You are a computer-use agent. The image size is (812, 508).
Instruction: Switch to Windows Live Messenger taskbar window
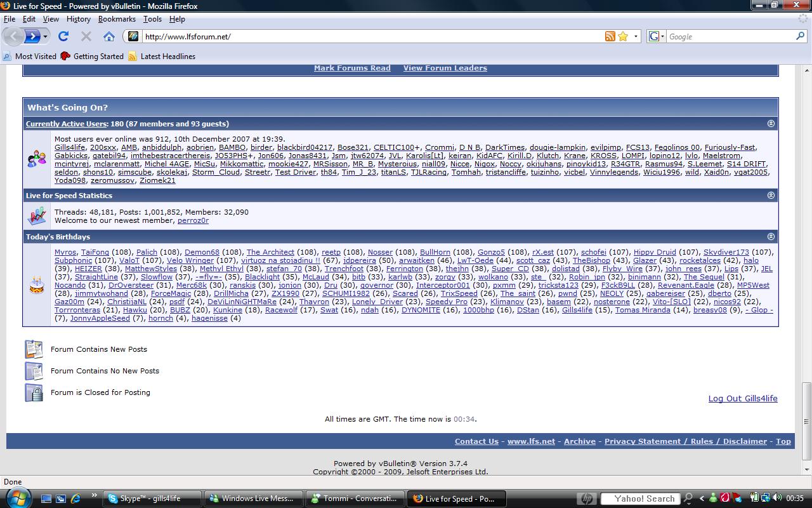point(253,498)
